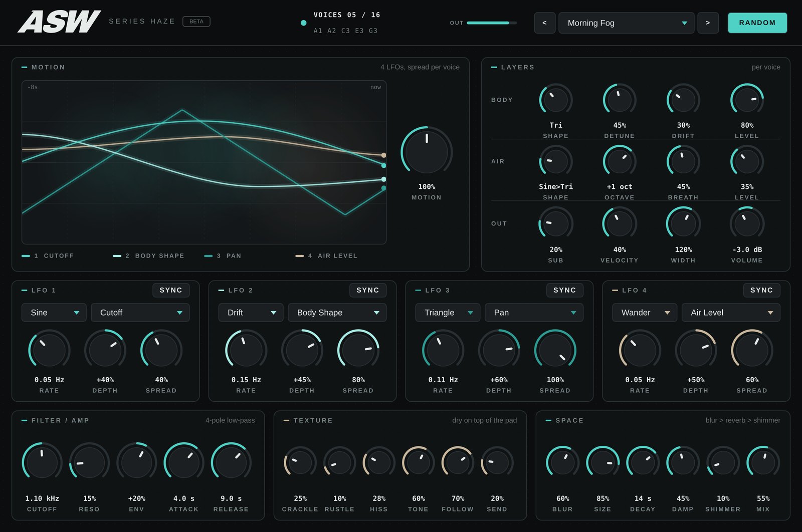Click the TONE knob

419,463
